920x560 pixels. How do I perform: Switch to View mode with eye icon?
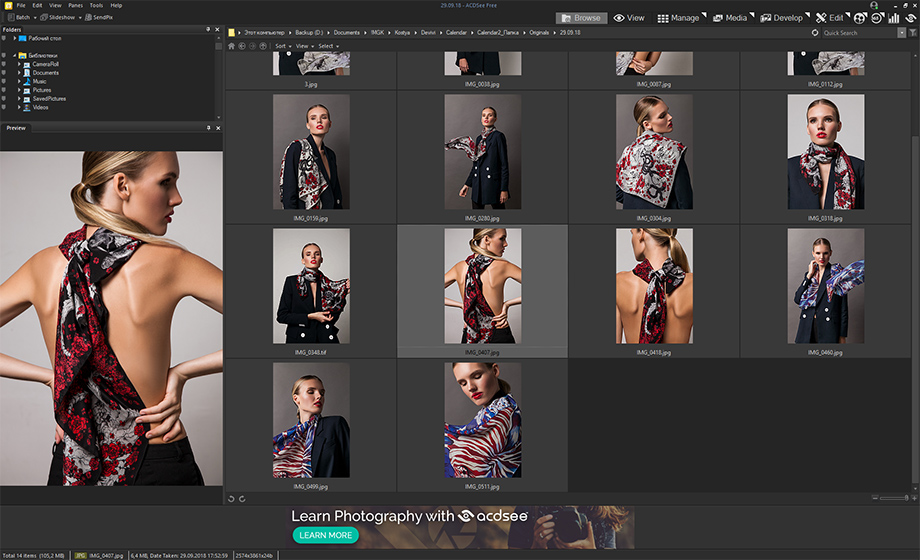click(629, 18)
